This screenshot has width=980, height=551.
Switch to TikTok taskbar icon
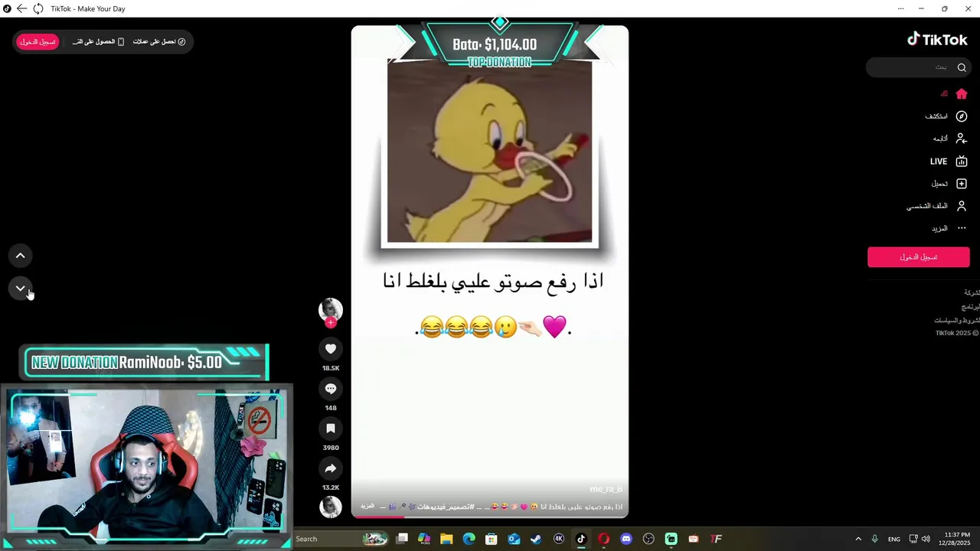[581, 539]
